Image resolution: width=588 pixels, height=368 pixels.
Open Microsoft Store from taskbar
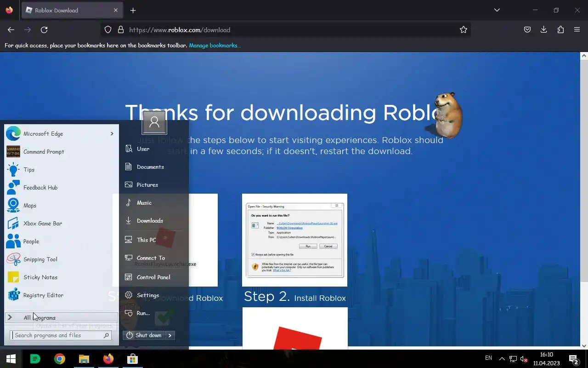coord(132,359)
